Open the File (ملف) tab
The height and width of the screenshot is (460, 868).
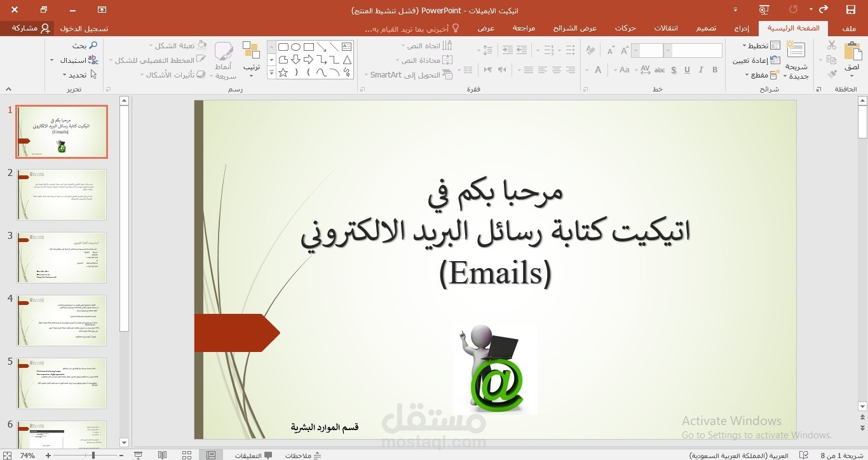tap(850, 29)
